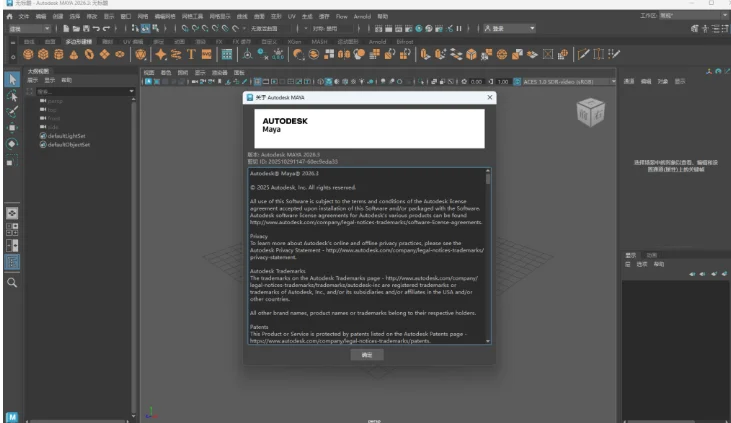
Task: Click the Open scene folder icon
Action: click(x=76, y=28)
